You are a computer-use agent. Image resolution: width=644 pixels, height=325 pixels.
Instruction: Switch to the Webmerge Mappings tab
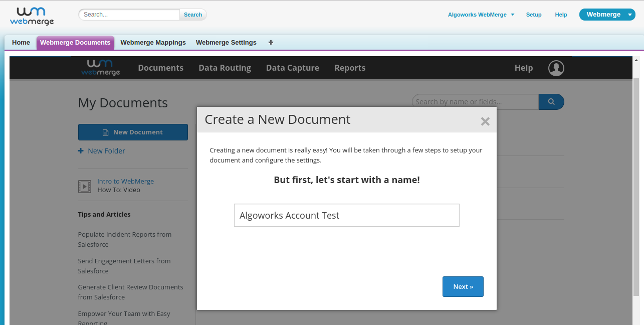click(x=153, y=43)
